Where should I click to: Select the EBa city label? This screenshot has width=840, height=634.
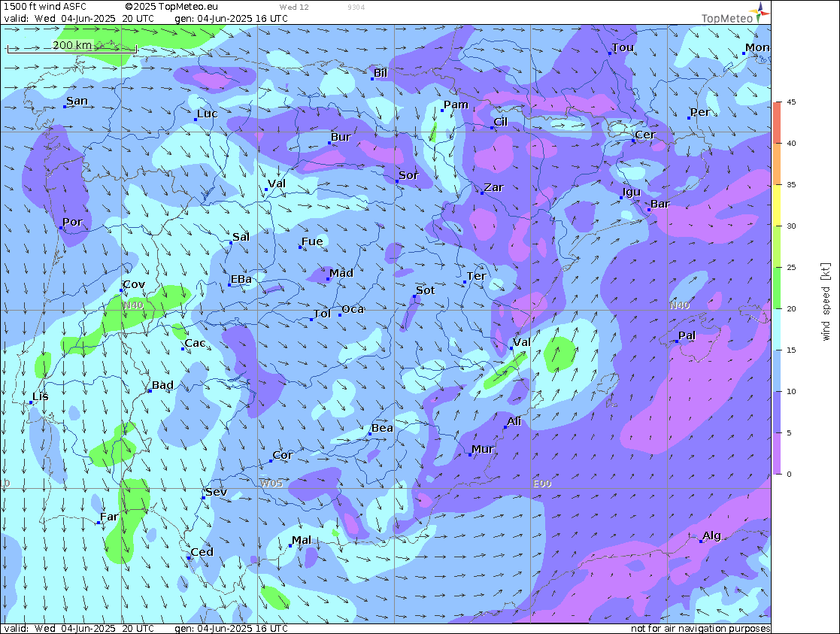tap(241, 279)
